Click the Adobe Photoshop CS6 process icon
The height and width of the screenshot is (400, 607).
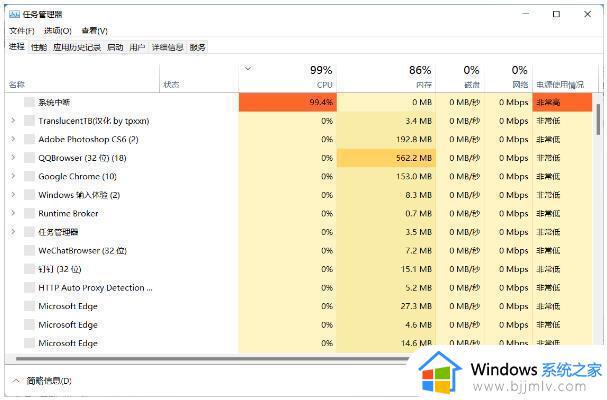[x=29, y=139]
